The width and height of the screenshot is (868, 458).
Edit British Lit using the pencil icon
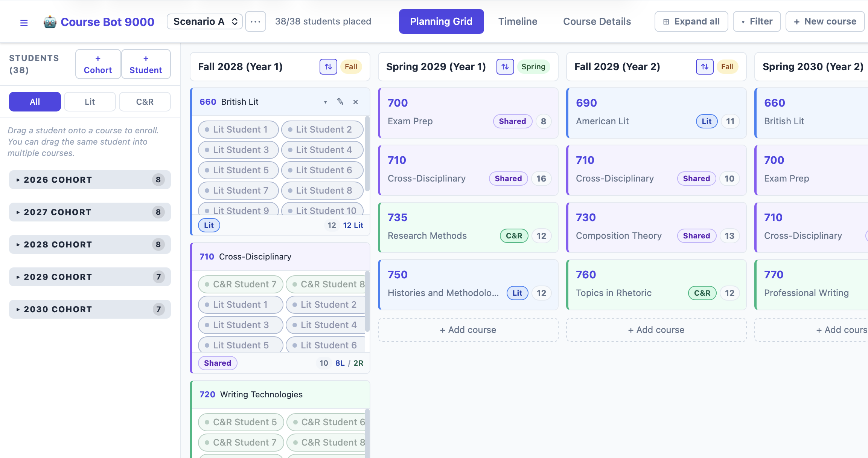[x=340, y=102]
